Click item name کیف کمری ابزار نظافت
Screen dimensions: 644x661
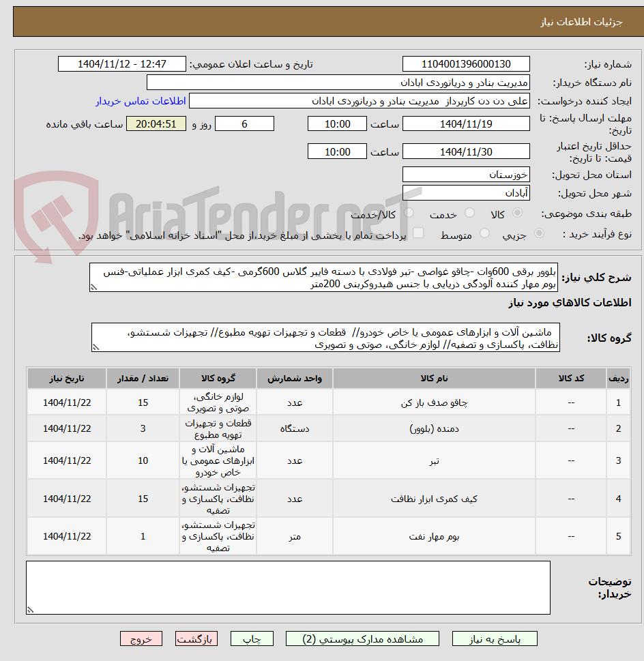(434, 499)
